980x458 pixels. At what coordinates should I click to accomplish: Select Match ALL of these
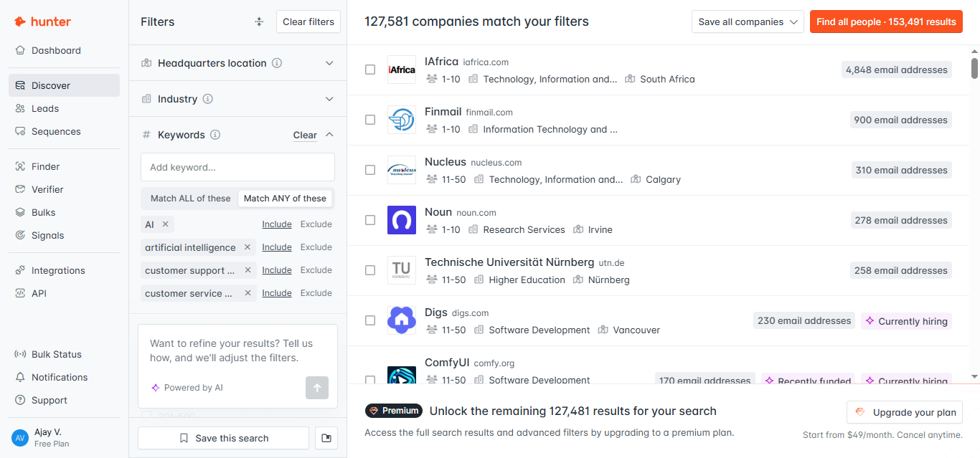pyautogui.click(x=191, y=199)
